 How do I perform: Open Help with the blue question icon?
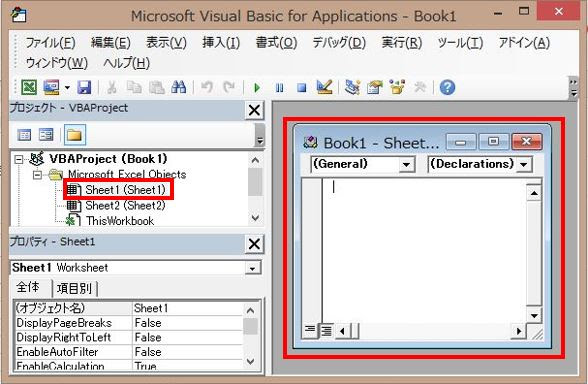click(447, 87)
